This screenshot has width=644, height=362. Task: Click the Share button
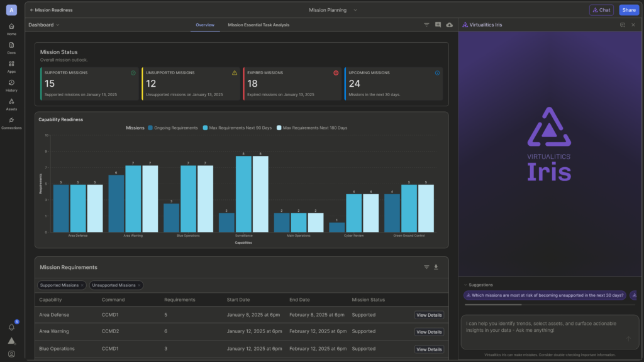[629, 10]
